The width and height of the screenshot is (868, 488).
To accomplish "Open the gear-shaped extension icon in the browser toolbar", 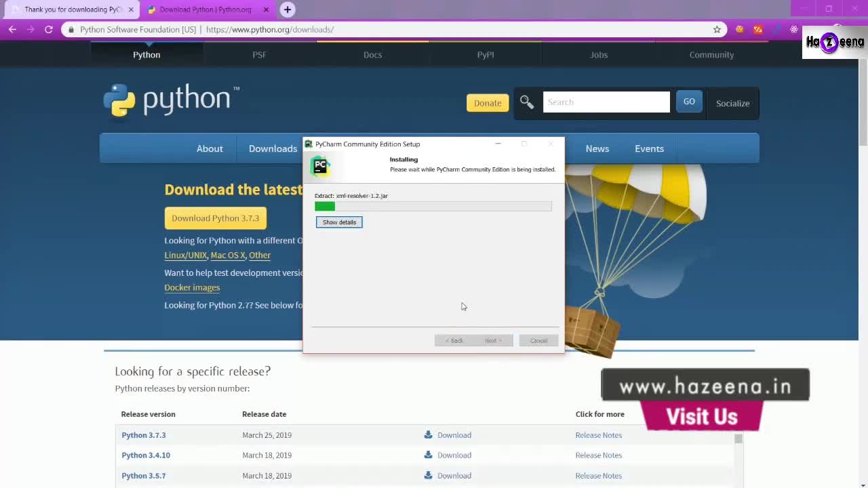I will tap(794, 29).
